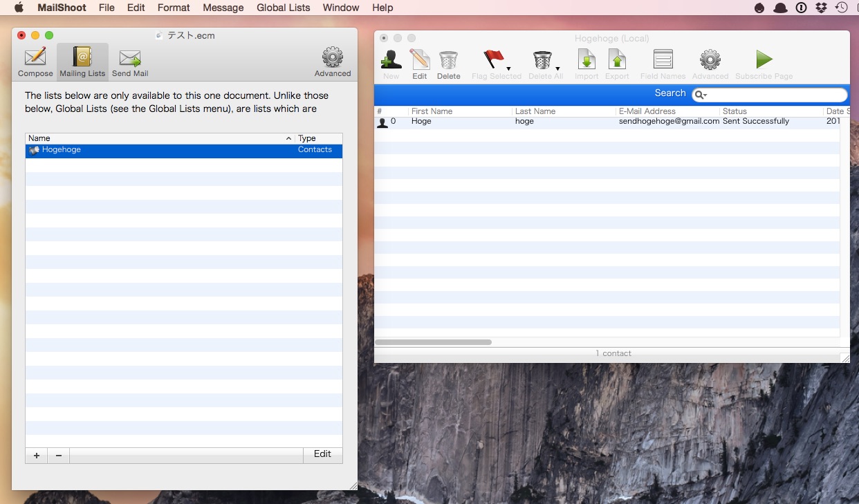This screenshot has width=859, height=504.
Task: Click the 1Password menu bar icon
Action: tap(801, 8)
